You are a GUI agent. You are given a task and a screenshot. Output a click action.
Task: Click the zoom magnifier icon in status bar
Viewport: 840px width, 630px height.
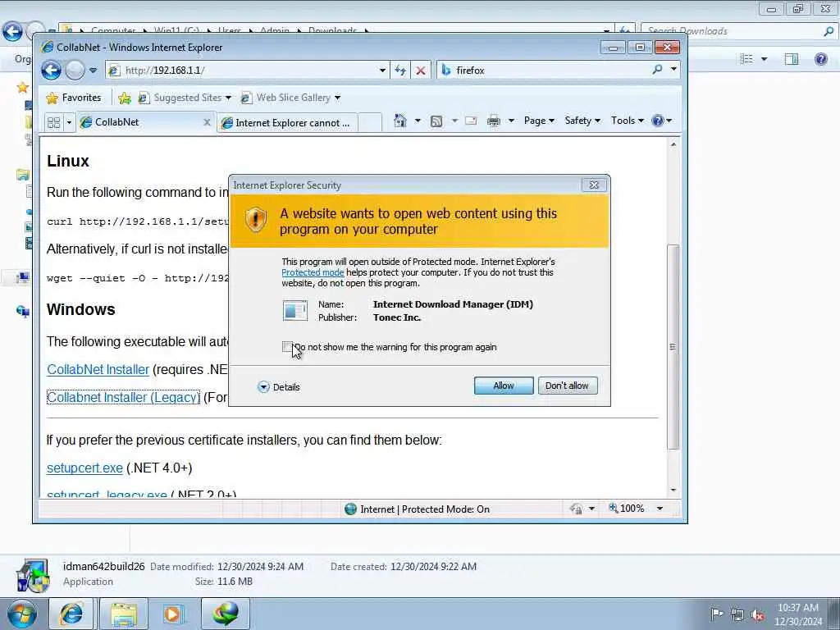(x=614, y=508)
